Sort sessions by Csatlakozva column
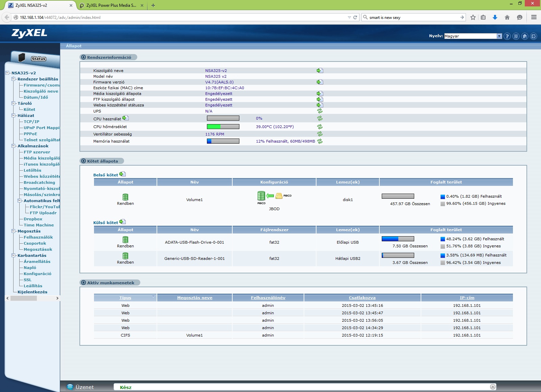Screen dimensions: 541x392 [x=362, y=298]
